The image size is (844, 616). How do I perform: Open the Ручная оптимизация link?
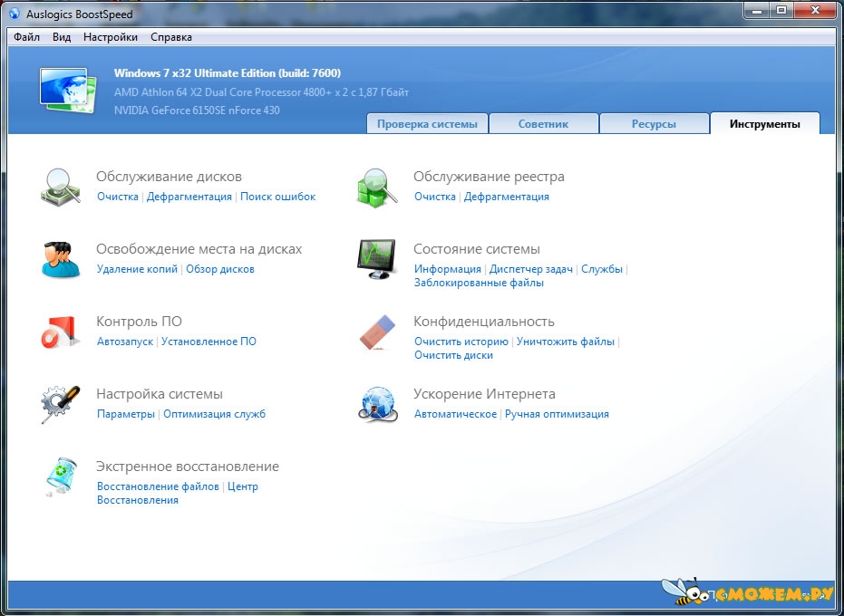pyautogui.click(x=558, y=414)
